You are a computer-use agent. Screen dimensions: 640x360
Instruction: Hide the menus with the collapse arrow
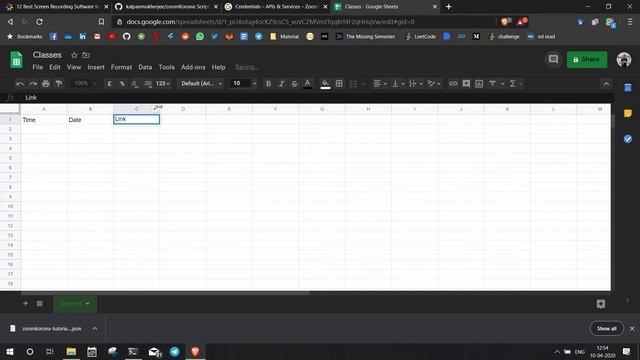point(606,84)
